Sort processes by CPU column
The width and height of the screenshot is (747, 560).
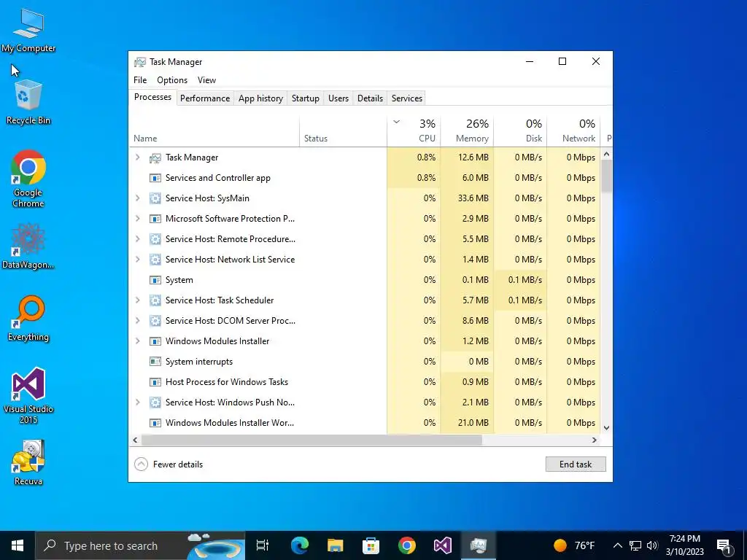click(x=414, y=131)
